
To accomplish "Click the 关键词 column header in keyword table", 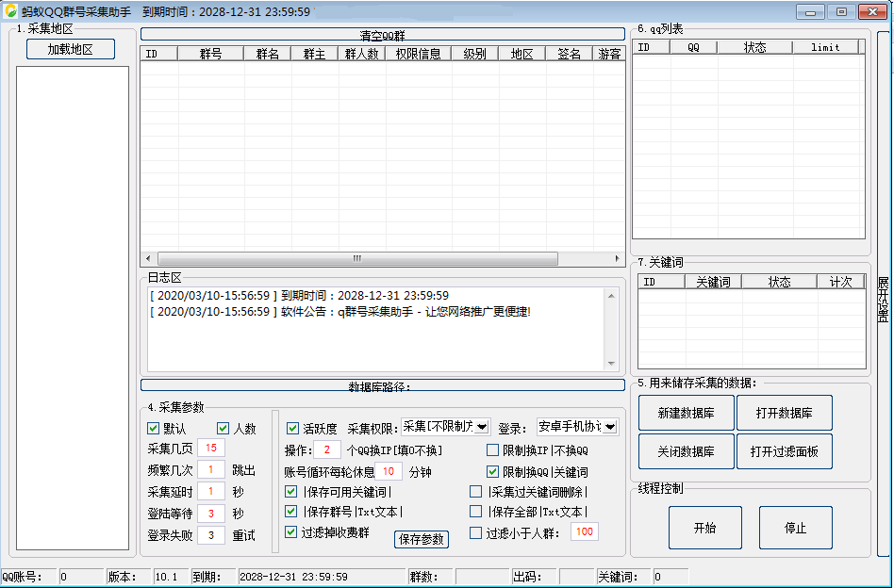I will [x=713, y=282].
